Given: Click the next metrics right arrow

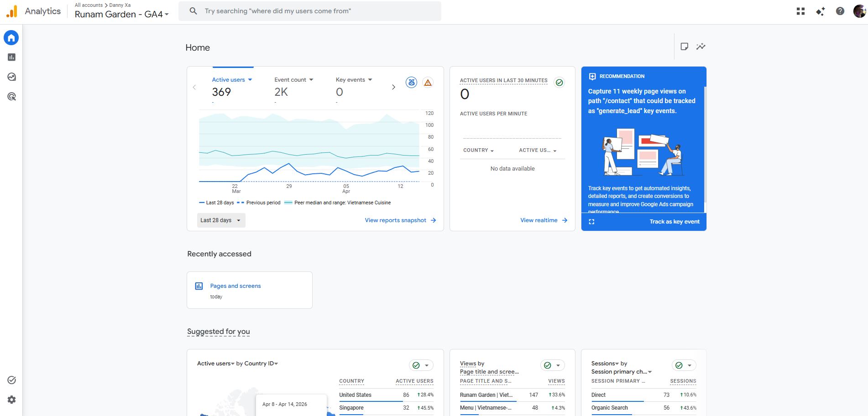Looking at the screenshot, I should 393,87.
